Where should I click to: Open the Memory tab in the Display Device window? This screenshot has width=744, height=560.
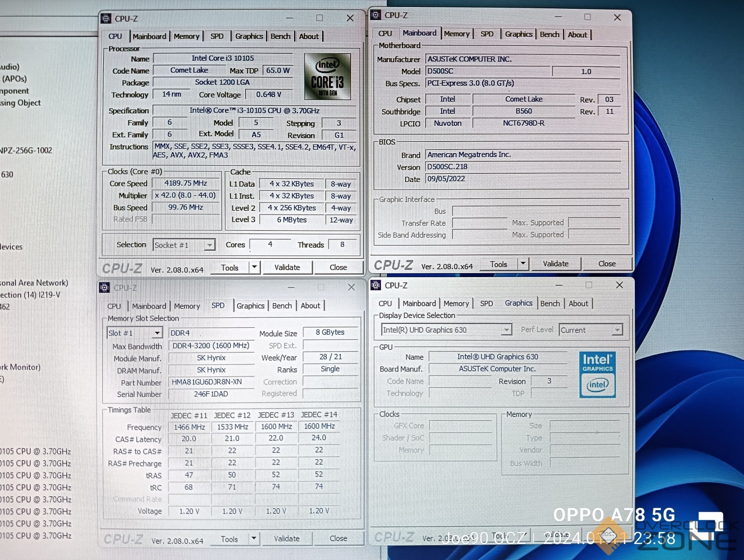tap(456, 303)
